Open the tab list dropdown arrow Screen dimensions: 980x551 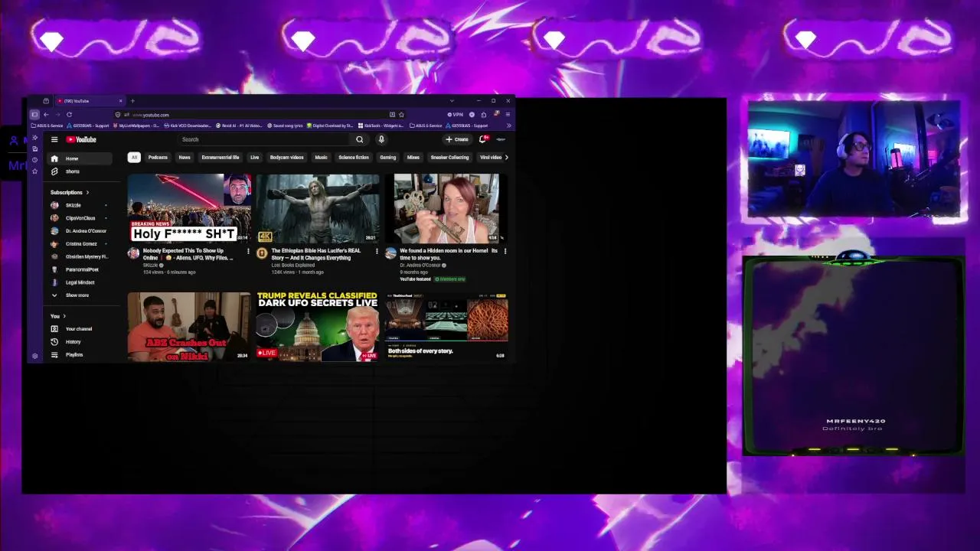pyautogui.click(x=452, y=101)
